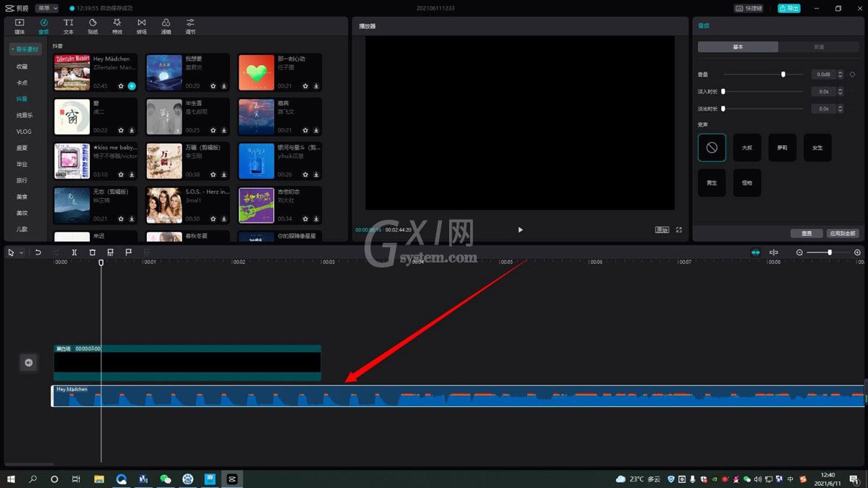868x488 pixels.
Task: Switch to the 变速 speed tab
Action: click(819, 46)
